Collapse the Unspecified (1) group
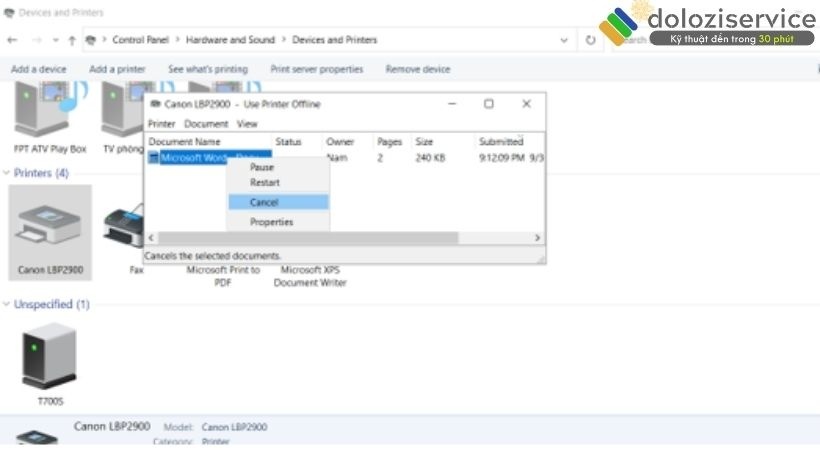820x450 pixels. tap(6, 304)
